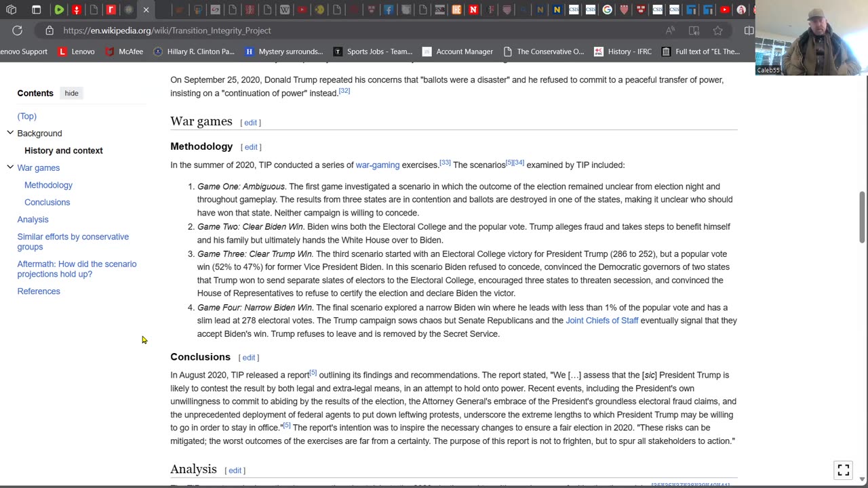Switch to the red microphone tab
This screenshot has width=868, height=488.
pyautogui.click(x=77, y=9)
